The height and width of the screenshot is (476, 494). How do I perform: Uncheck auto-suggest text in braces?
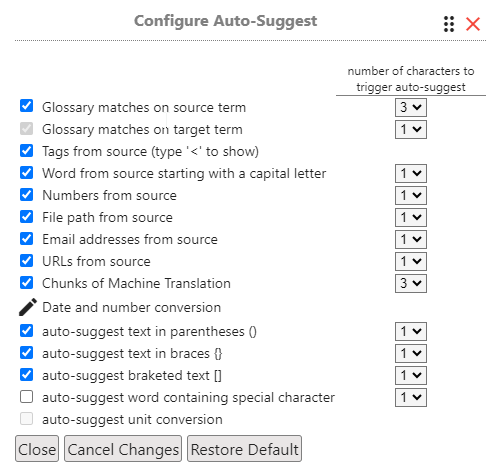tap(26, 353)
